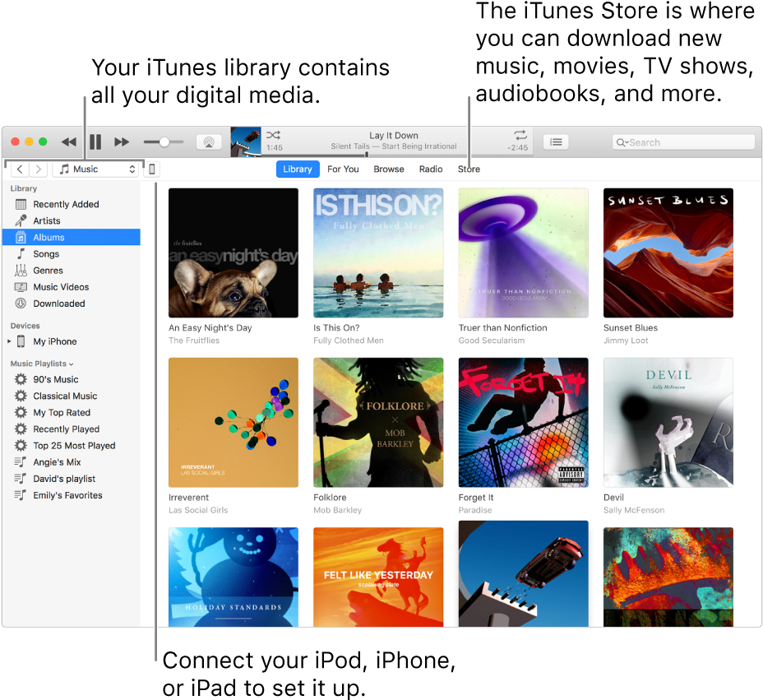Switch to the For You tab

[343, 169]
